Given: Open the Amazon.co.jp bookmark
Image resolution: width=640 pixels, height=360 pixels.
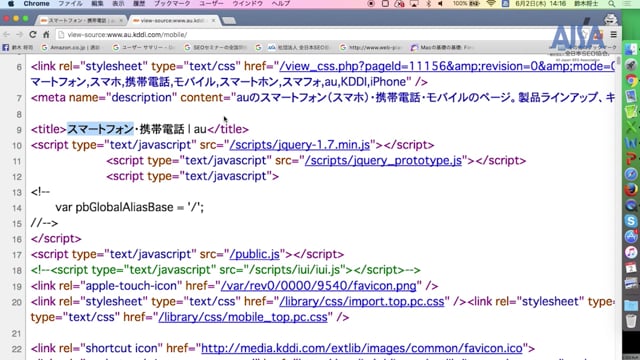Looking at the screenshot, I should click(x=71, y=47).
